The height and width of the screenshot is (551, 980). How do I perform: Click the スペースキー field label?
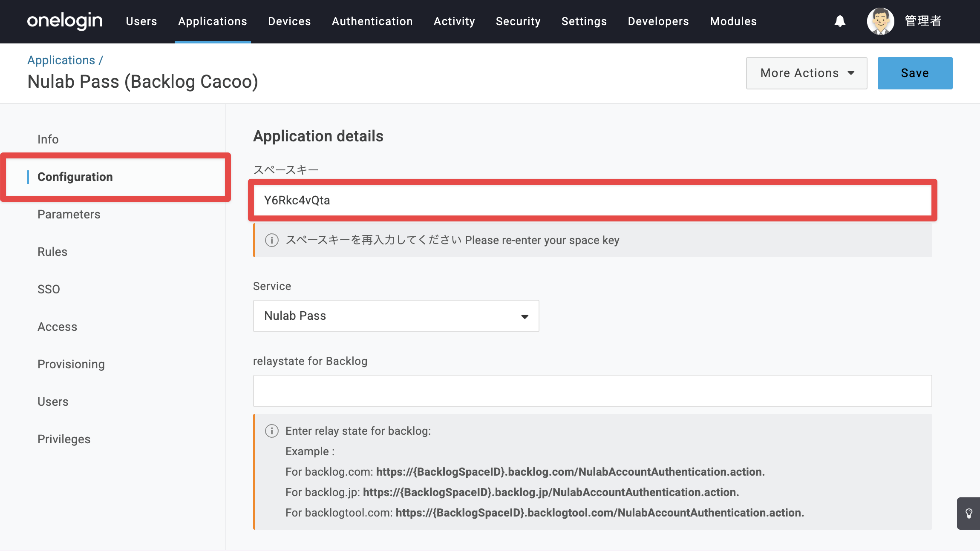286,170
